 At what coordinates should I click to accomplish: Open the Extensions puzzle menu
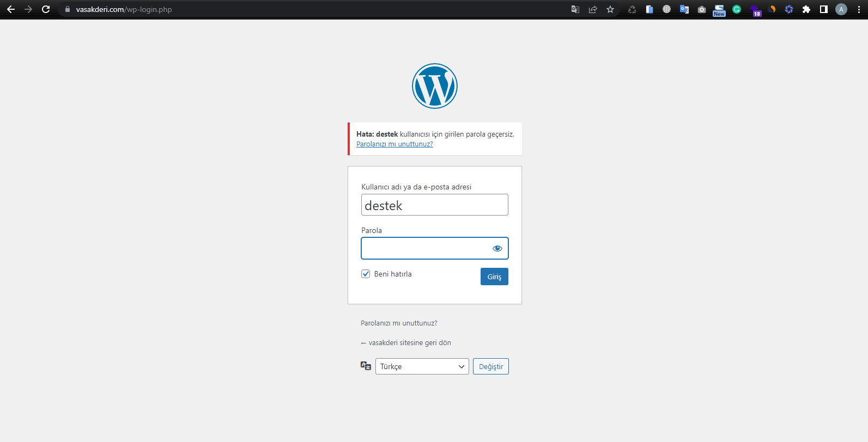[806, 9]
